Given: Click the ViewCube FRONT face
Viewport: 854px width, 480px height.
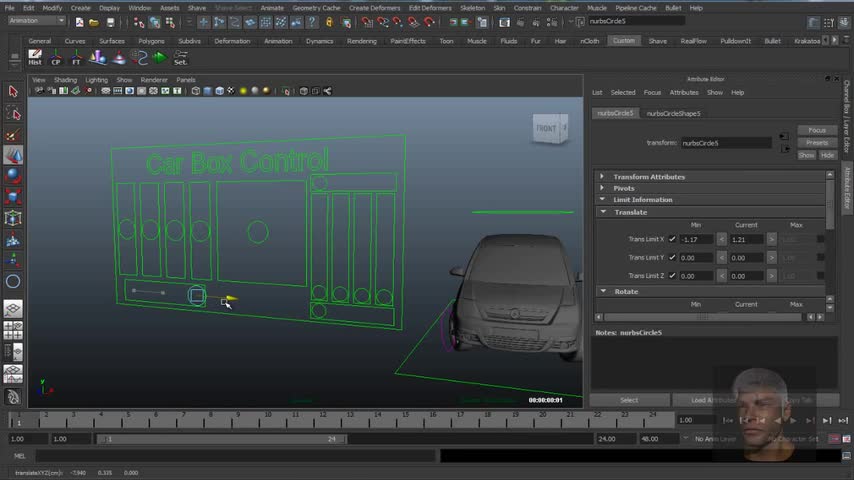Looking at the screenshot, I should (x=547, y=129).
